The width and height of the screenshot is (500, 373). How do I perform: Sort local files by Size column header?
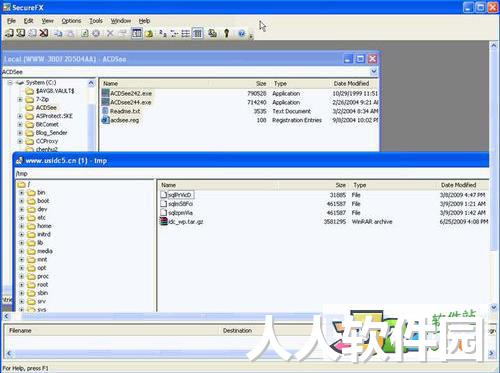261,84
